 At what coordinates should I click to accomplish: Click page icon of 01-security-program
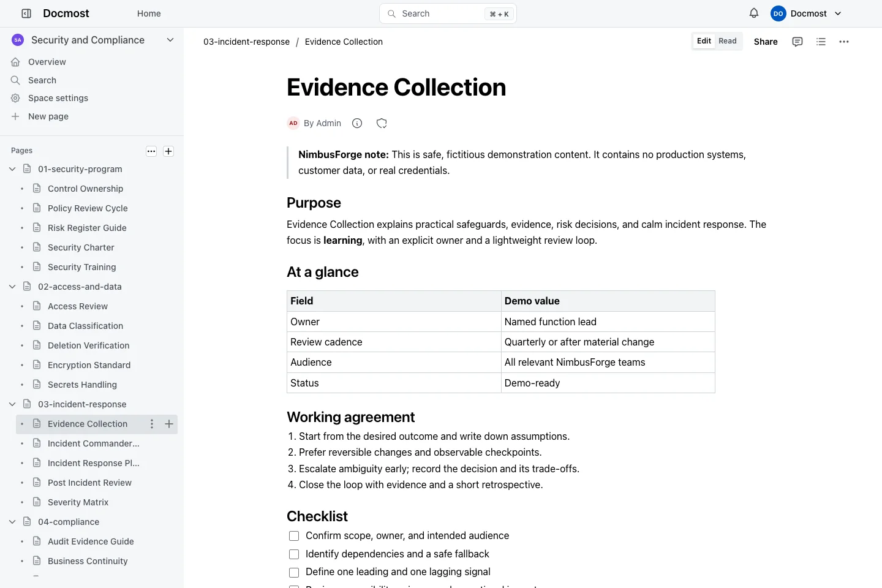pyautogui.click(x=27, y=169)
